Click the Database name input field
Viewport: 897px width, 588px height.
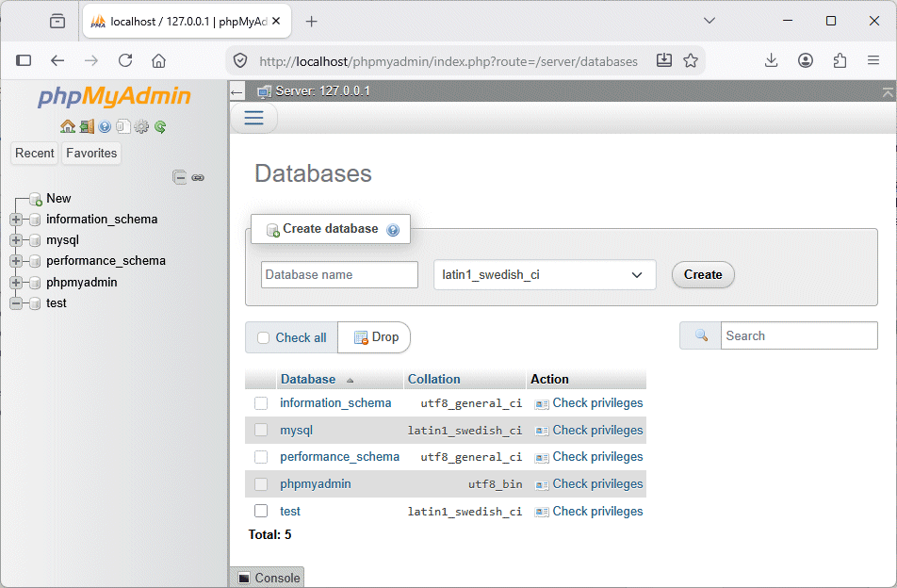point(339,275)
